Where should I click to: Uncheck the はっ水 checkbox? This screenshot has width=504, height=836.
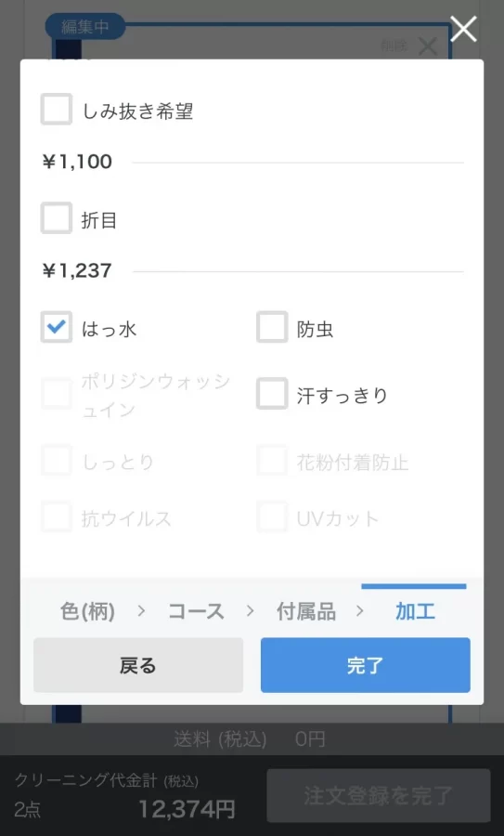pyautogui.click(x=56, y=327)
